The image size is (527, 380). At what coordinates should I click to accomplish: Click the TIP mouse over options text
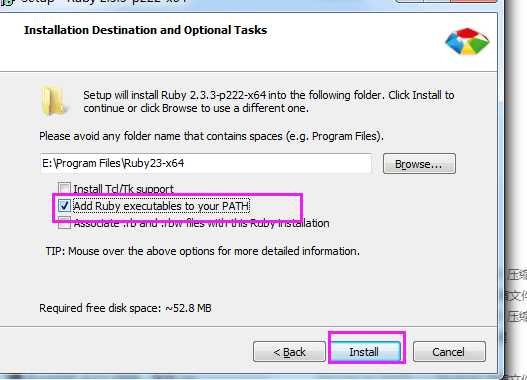203,251
